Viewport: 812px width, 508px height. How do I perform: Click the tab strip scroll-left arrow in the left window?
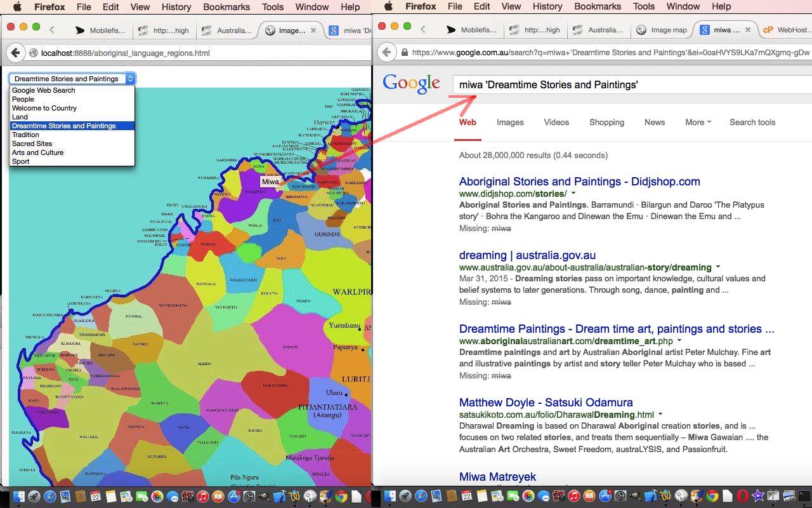52,29
